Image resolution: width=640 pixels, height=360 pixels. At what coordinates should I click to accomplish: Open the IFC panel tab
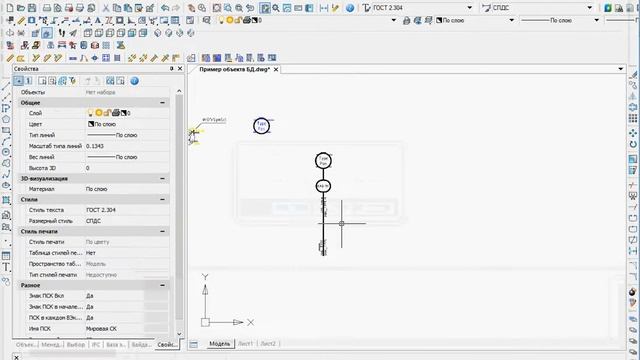pos(96,345)
